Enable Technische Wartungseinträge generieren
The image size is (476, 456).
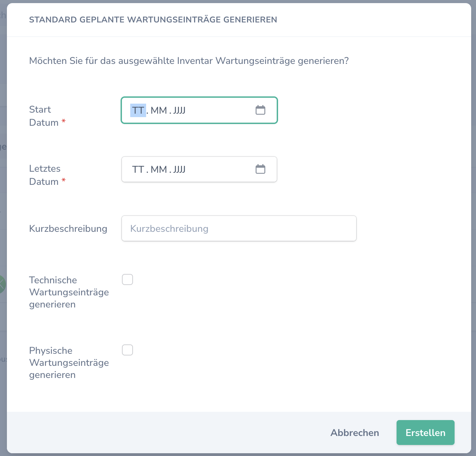coord(127,279)
